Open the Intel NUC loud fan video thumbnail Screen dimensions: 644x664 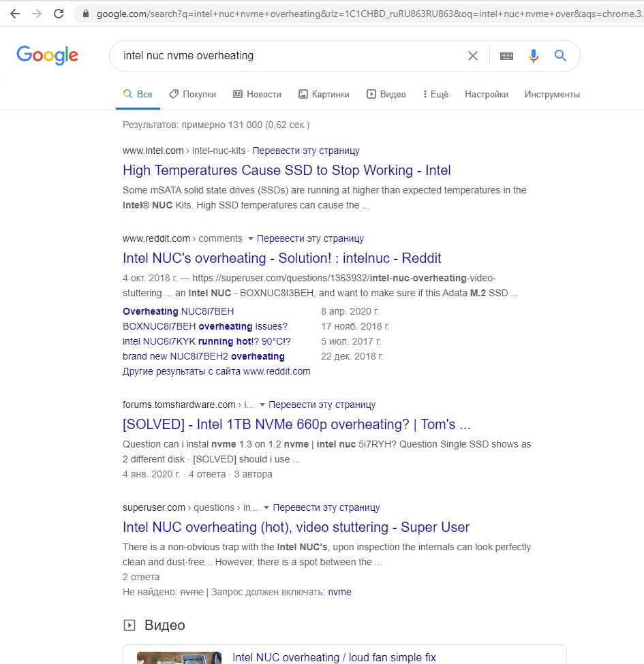click(x=179, y=658)
